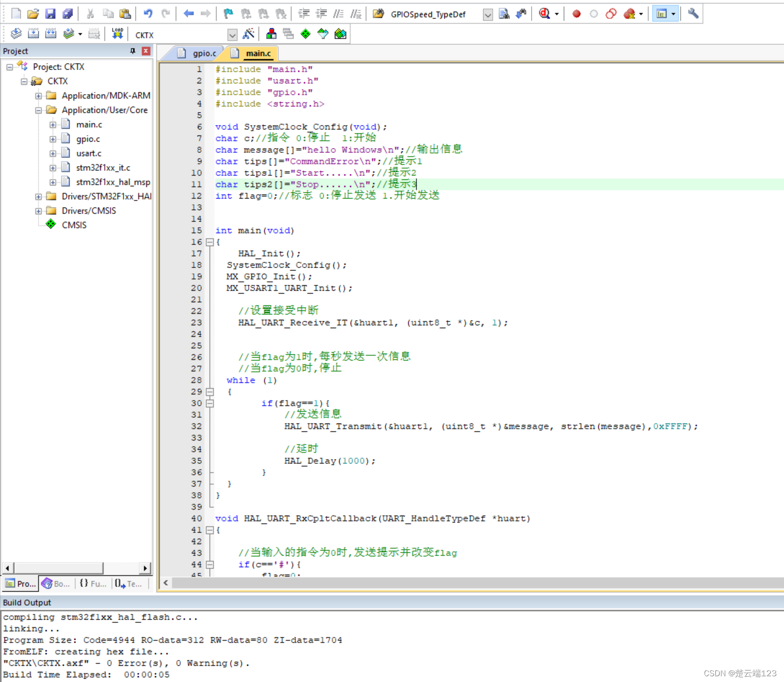Screen dimensions: 784x682
Task: Open the debug session dropdown arrow
Action: pos(557,14)
